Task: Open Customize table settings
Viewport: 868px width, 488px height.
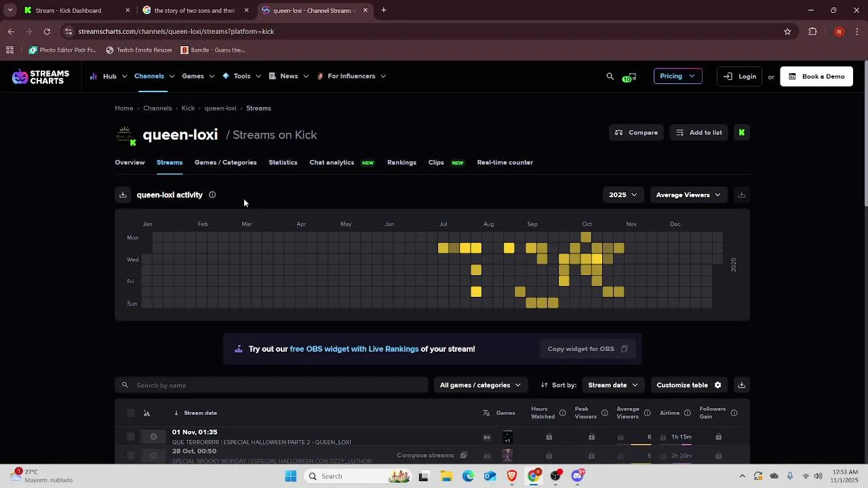Action: point(689,385)
